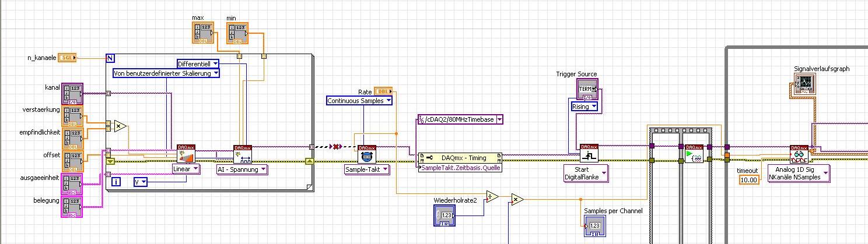Image resolution: width=868 pixels, height=244 pixels.
Task: Click the multiply node inside the For Loop
Action: (x=120, y=126)
